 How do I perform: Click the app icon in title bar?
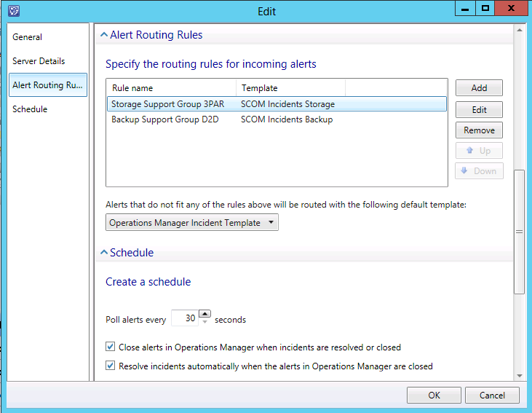12,11
